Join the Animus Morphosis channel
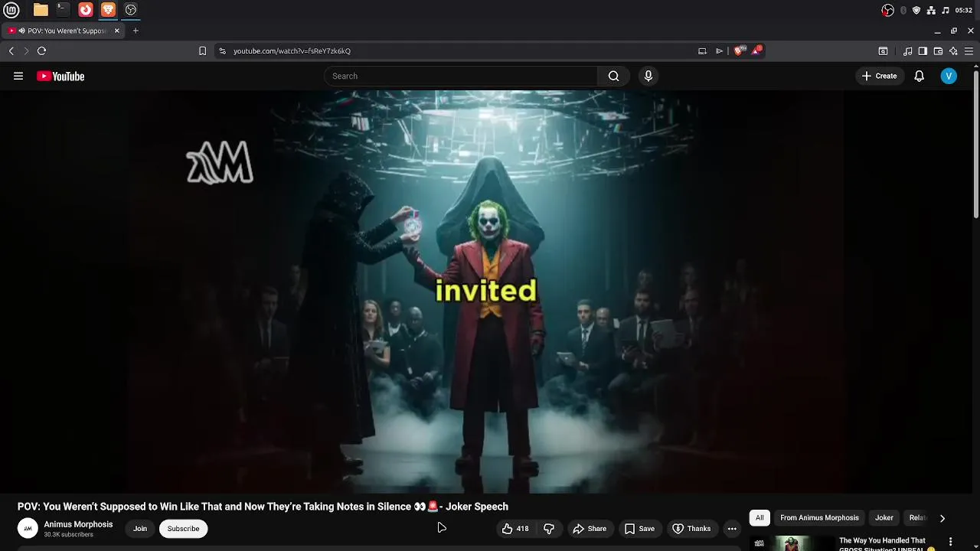The image size is (980, 551). pos(140,529)
